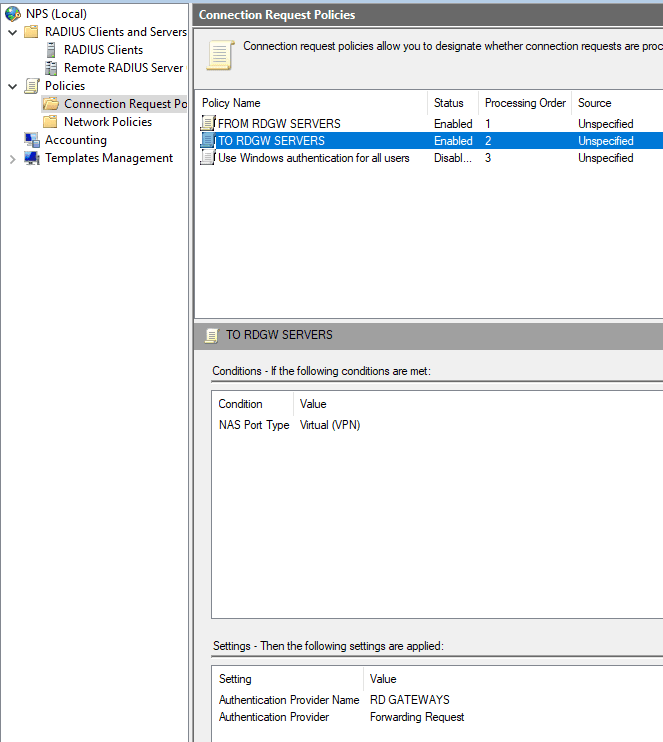Collapse the RADIUS Clients and Servers node
The width and height of the screenshot is (663, 742).
tap(12, 32)
